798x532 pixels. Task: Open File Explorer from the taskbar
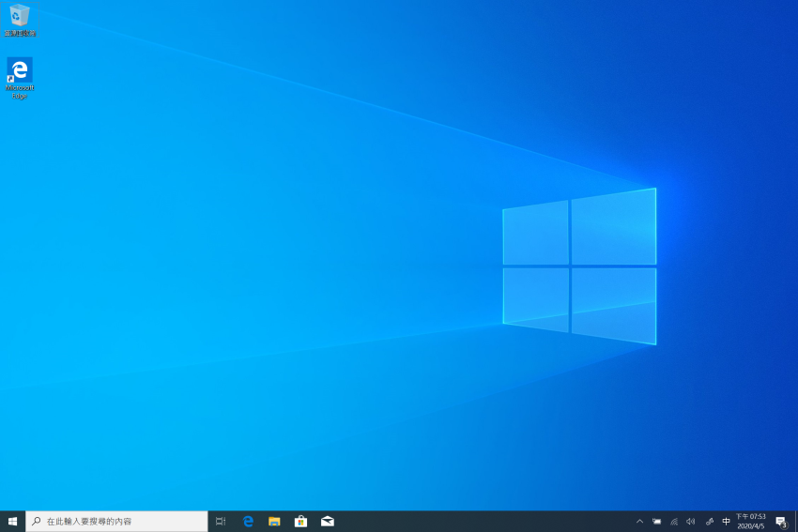(274, 522)
